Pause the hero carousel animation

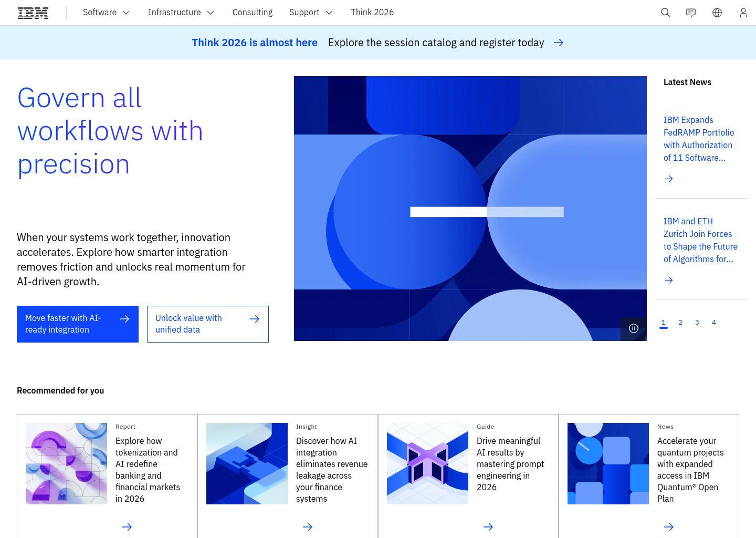point(634,328)
